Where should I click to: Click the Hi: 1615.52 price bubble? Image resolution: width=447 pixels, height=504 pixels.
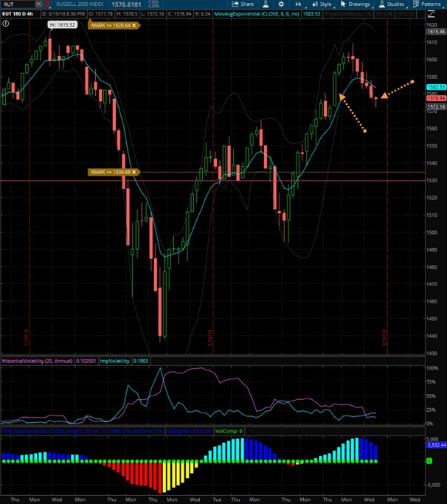pyautogui.click(x=63, y=25)
